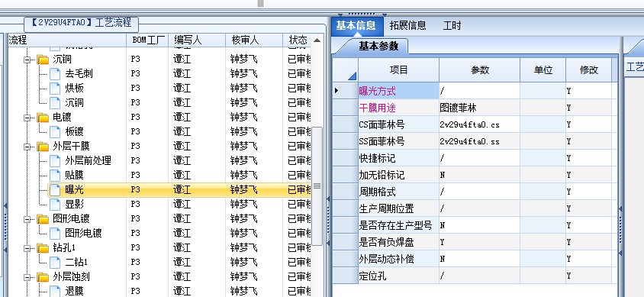Click the 图镀菲林 value cell
644x297 pixels.
pyautogui.click(x=480, y=108)
